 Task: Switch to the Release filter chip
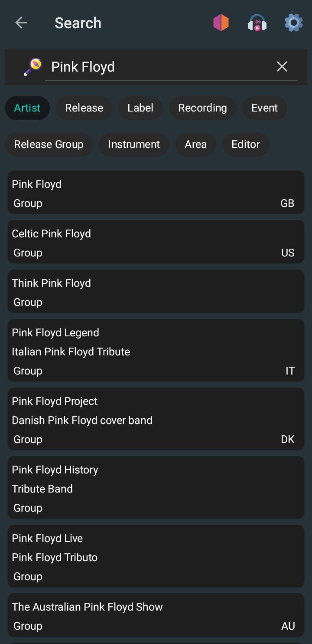pos(84,108)
